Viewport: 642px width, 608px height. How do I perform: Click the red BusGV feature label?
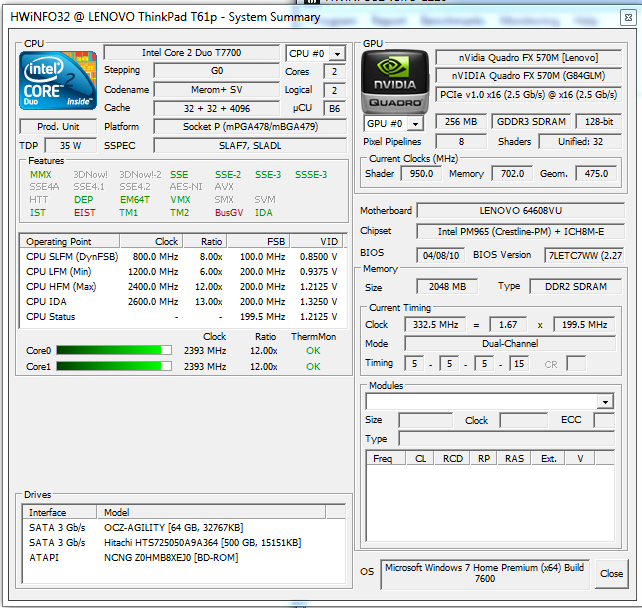pos(229,213)
